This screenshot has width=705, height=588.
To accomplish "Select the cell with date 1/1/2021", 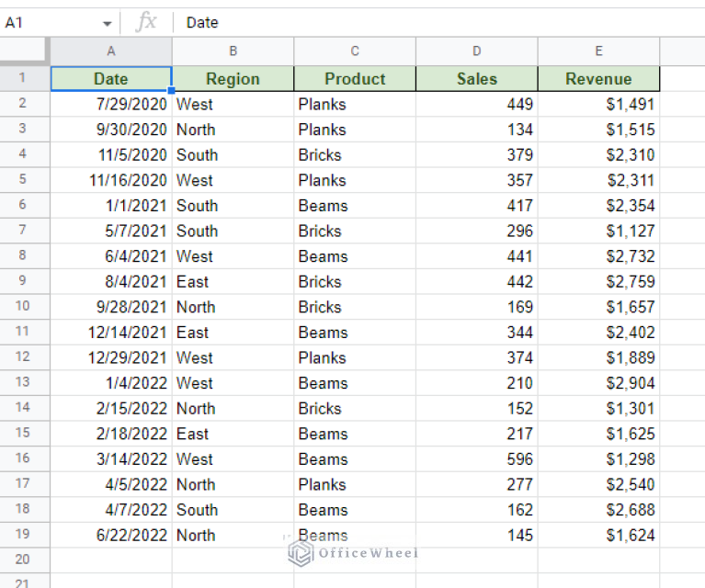I will pos(111,206).
